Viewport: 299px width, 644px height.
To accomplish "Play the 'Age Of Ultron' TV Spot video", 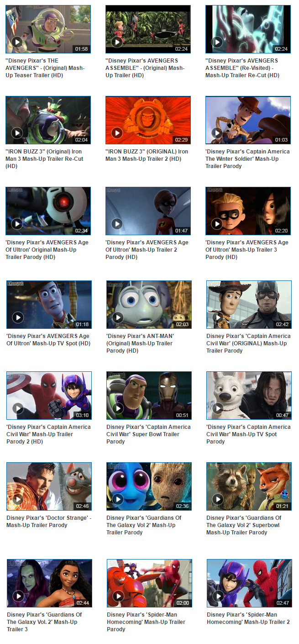I will 49,305.
